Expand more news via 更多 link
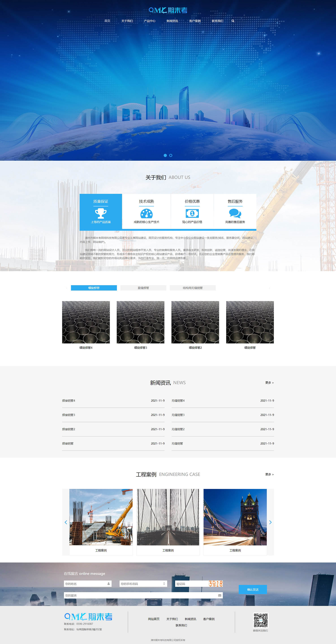Image resolution: width=336 pixels, height=644 pixels. pos(269,382)
